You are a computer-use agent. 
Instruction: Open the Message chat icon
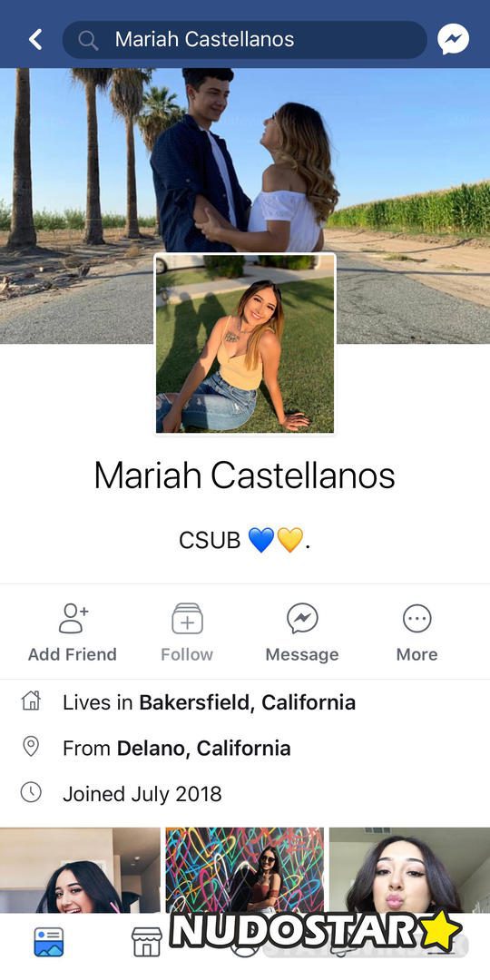pos(302,618)
